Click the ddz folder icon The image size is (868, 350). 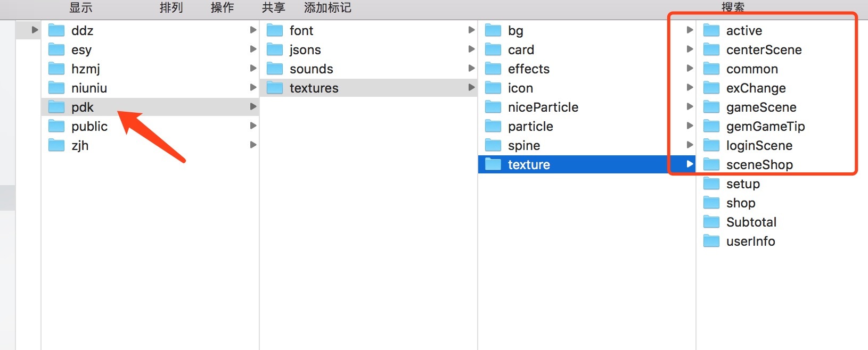pos(56,30)
